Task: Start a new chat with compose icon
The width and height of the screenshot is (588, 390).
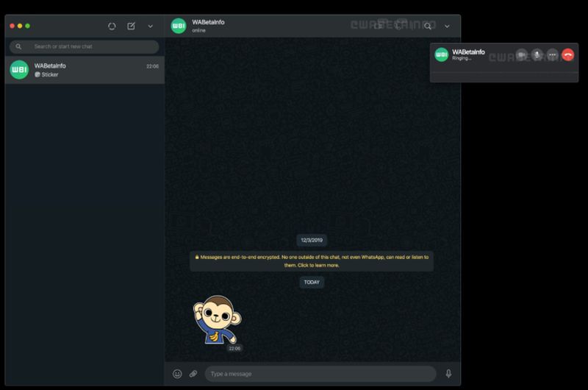Action: [131, 26]
